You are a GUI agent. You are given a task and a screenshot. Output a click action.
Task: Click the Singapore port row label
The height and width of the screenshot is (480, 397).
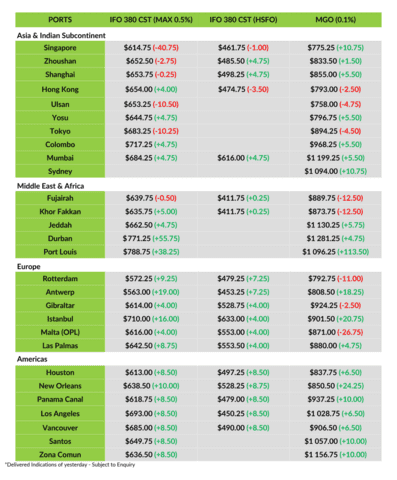coord(60,48)
